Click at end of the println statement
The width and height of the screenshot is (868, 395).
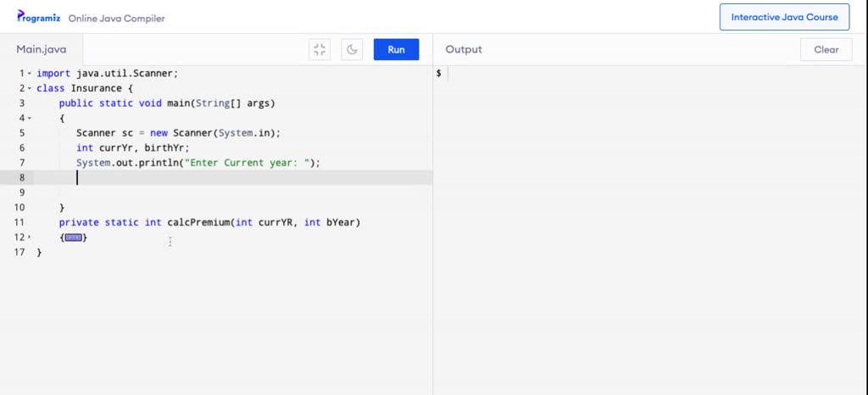pyautogui.click(x=321, y=163)
